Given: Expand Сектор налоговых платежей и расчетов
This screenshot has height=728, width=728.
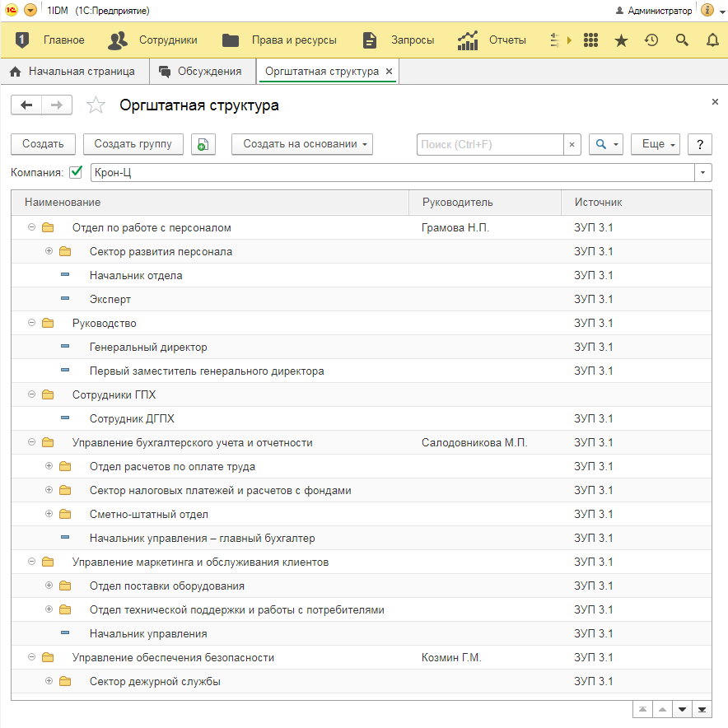Looking at the screenshot, I should 49,490.
